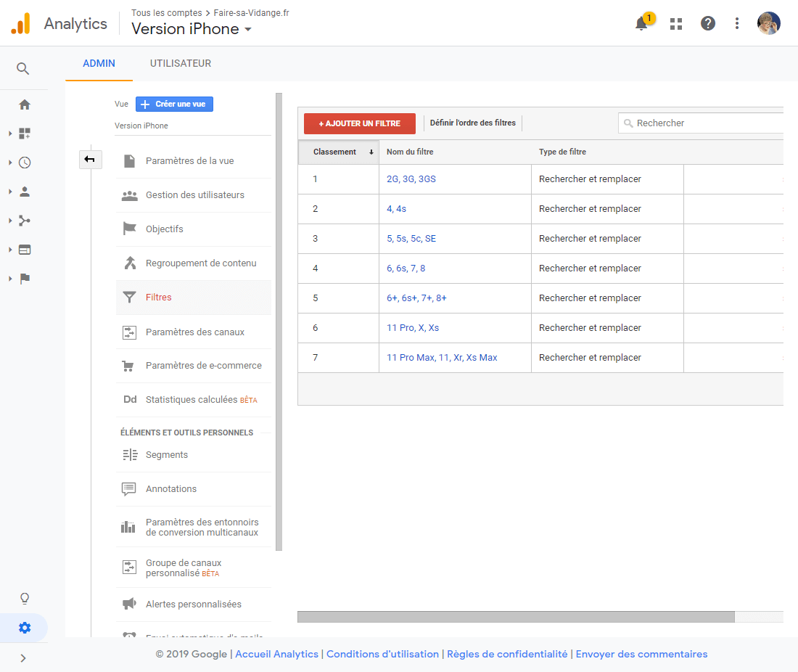Viewport: 798px width, 672px height.
Task: Open the Accueil Analytics footer link
Action: (x=277, y=654)
